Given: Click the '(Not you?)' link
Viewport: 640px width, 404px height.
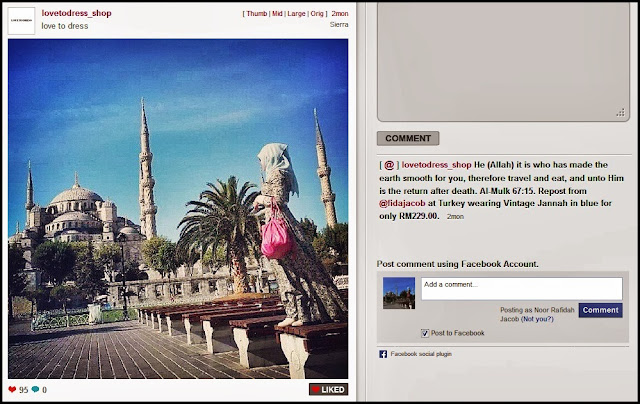Looking at the screenshot, I should [537, 319].
